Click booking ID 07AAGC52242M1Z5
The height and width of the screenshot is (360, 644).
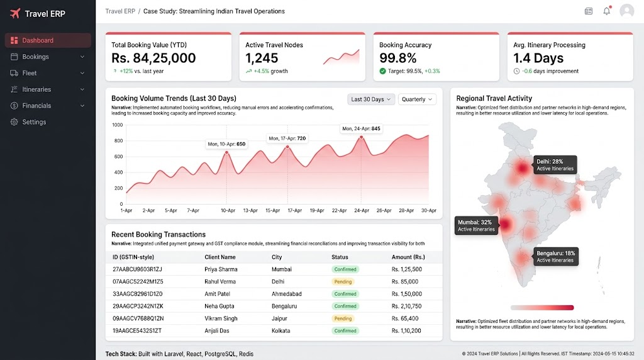click(138, 281)
